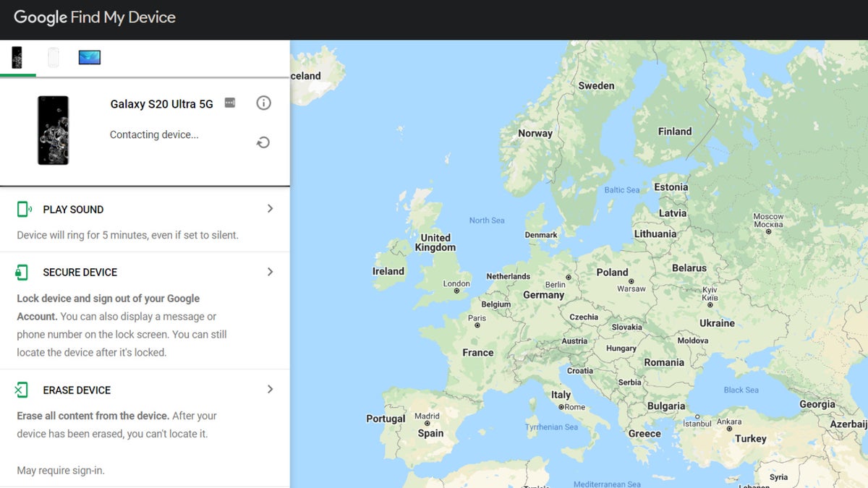Select the white phone device tab

click(x=53, y=57)
